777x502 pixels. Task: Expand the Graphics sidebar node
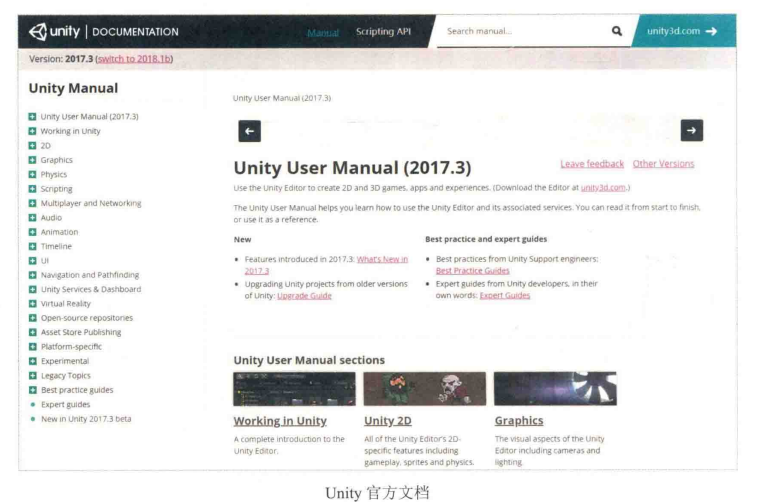click(x=32, y=160)
